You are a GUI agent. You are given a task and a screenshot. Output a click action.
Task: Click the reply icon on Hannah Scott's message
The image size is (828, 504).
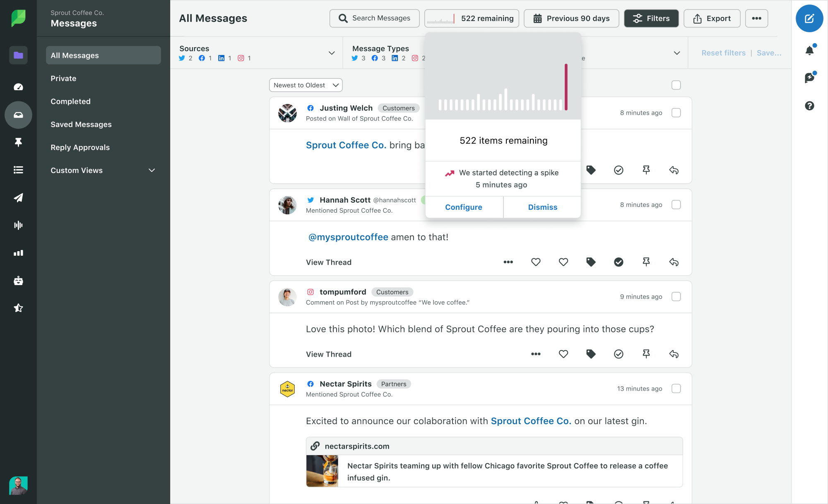point(674,262)
